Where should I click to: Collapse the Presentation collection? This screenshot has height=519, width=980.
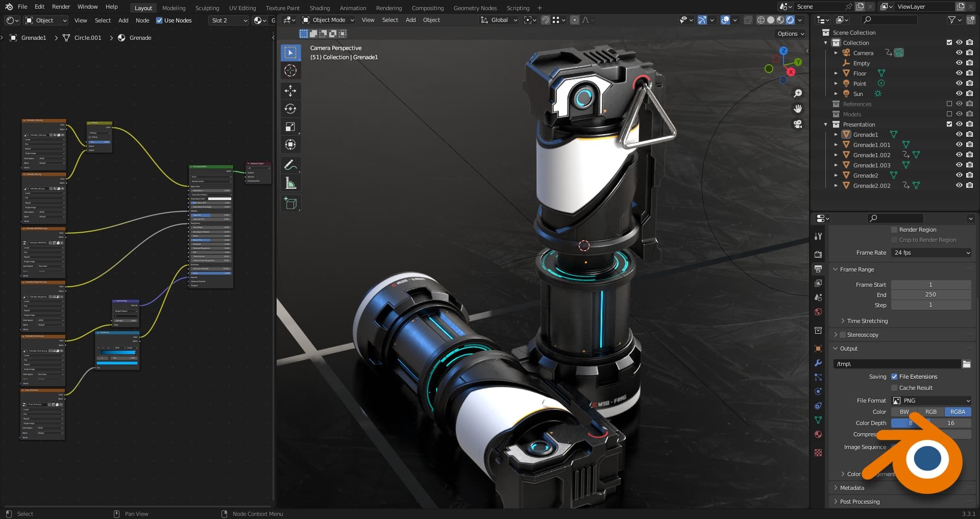(826, 125)
